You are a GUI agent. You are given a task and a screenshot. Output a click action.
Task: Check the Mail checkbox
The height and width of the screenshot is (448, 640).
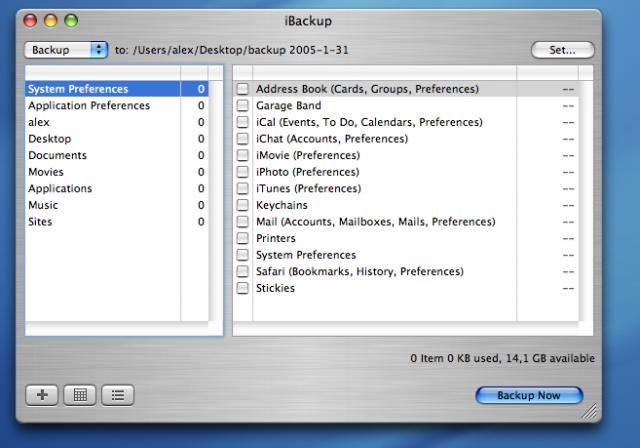click(242, 222)
